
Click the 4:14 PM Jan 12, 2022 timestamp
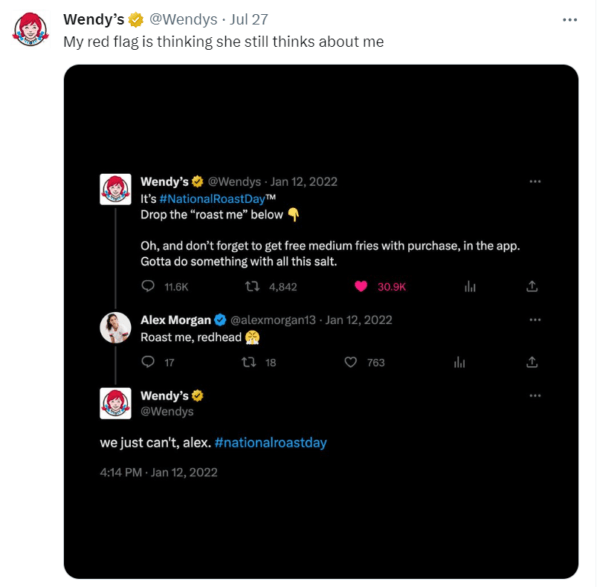coord(158,471)
